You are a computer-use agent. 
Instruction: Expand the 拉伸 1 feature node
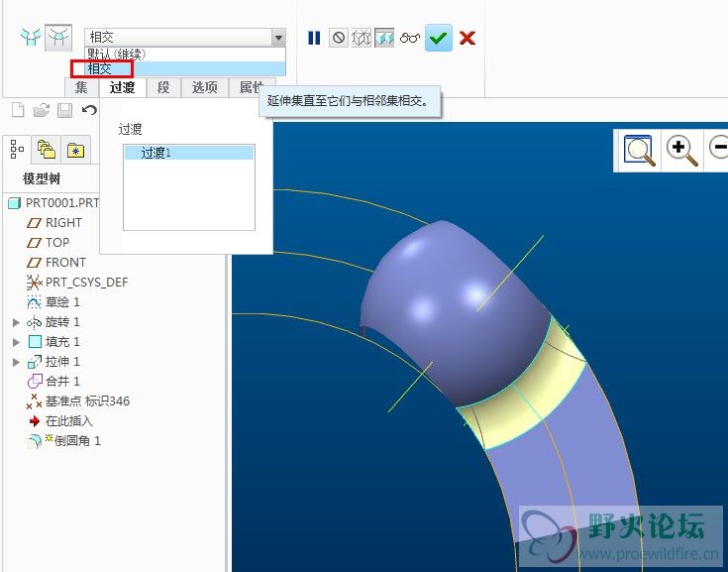tap(16, 362)
